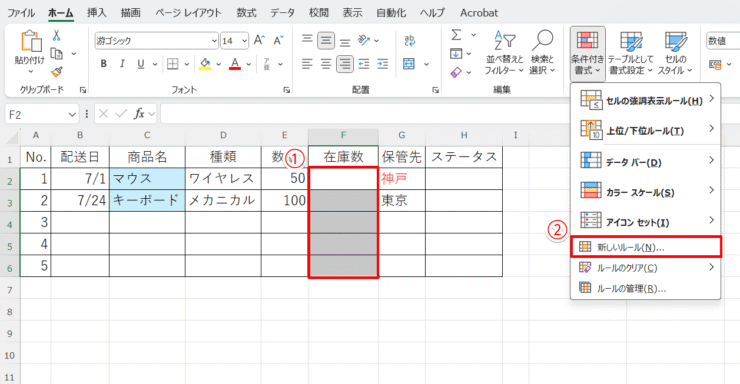Expand the paste options arrow
740x384 pixels.
(x=30, y=72)
